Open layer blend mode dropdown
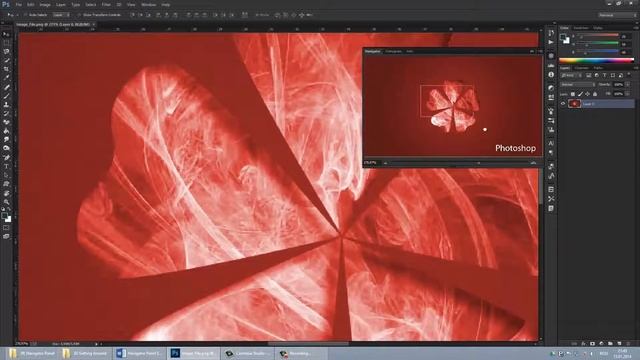The image size is (640, 360). tap(578, 84)
